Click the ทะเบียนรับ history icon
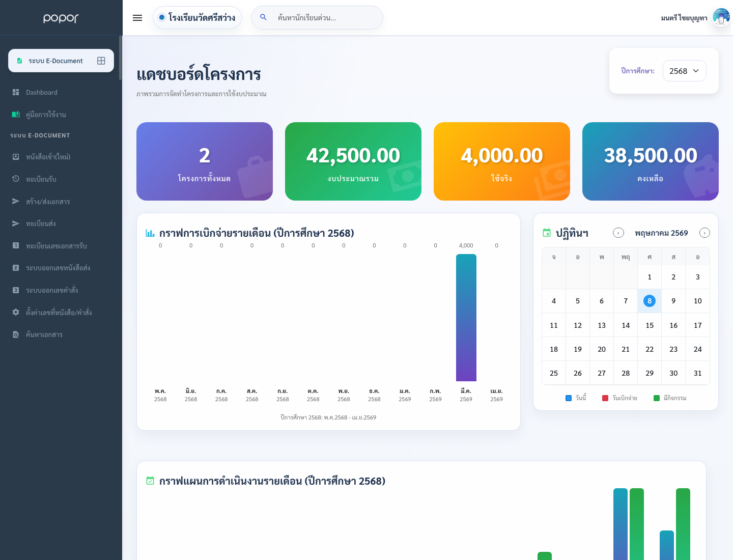The width and height of the screenshot is (733, 560). [16, 179]
